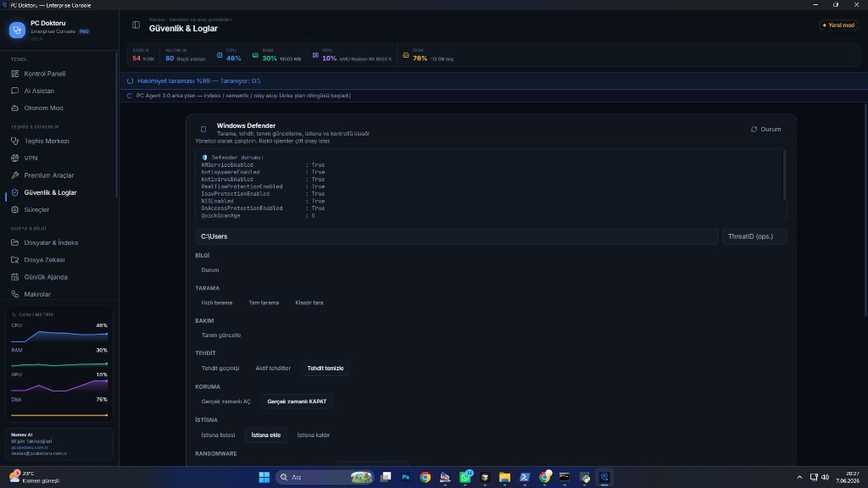Launch Photoshop from the taskbar
The image size is (868, 488).
[x=406, y=477]
